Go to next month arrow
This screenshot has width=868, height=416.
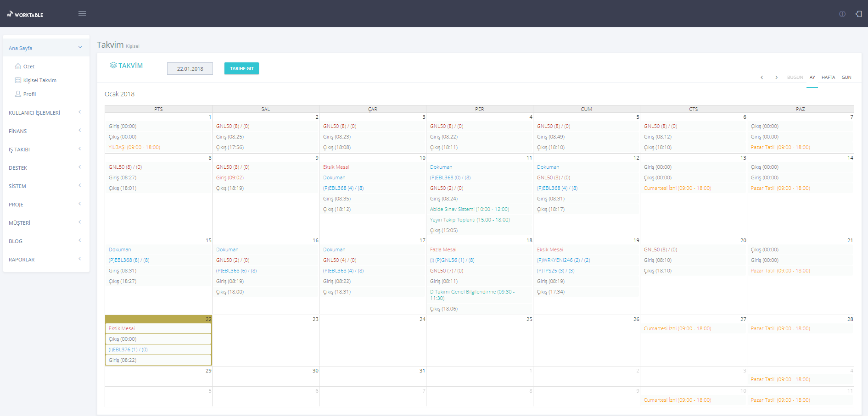776,78
